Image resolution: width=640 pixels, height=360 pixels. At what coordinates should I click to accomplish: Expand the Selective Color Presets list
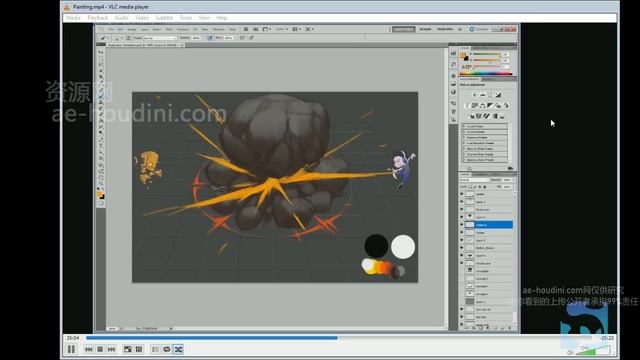[x=464, y=160]
